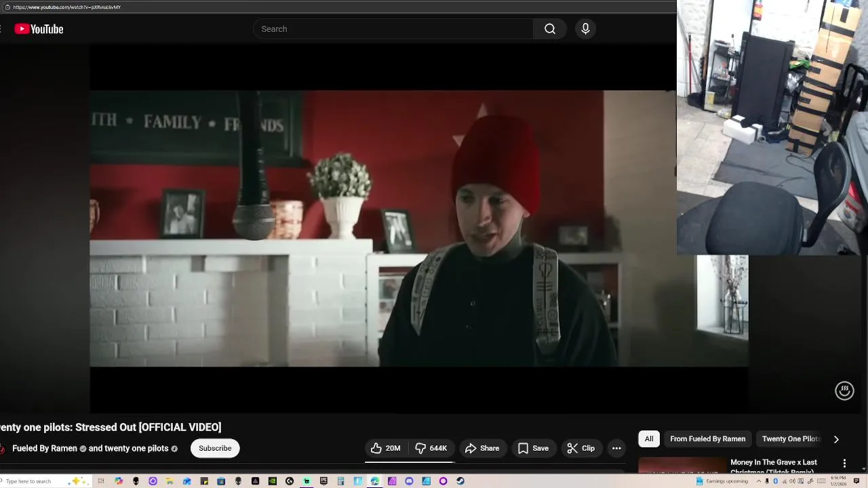Show more filter chips with the arrow

[x=836, y=439]
